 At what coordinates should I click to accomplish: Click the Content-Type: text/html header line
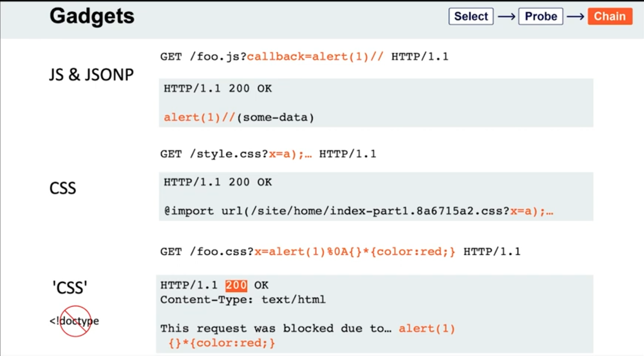pos(243,300)
